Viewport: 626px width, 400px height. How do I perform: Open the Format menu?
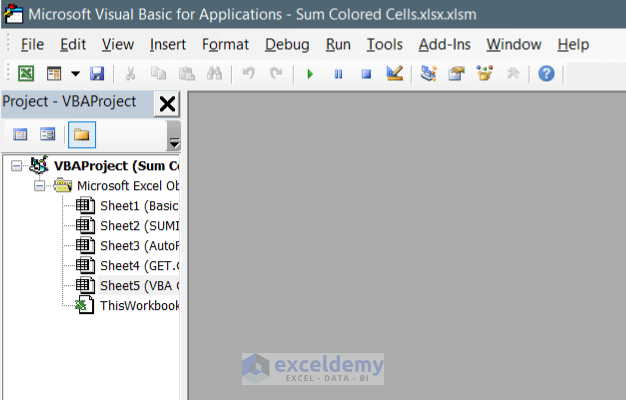225,44
